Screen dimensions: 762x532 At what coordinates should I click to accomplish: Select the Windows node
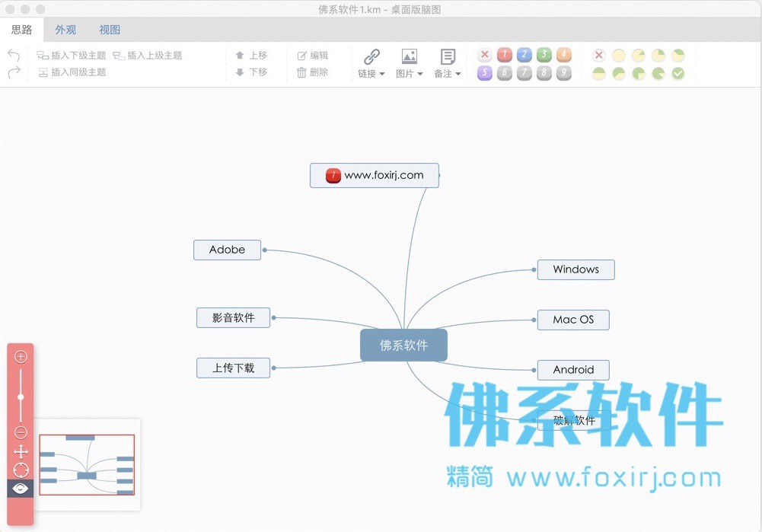[x=575, y=269]
